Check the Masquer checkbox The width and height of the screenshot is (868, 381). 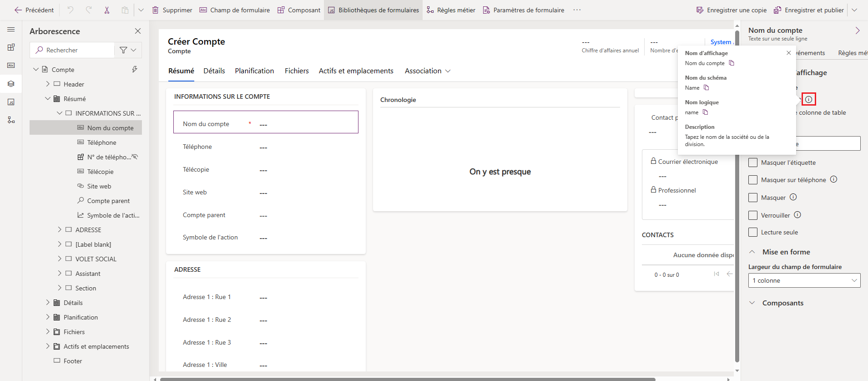(753, 198)
